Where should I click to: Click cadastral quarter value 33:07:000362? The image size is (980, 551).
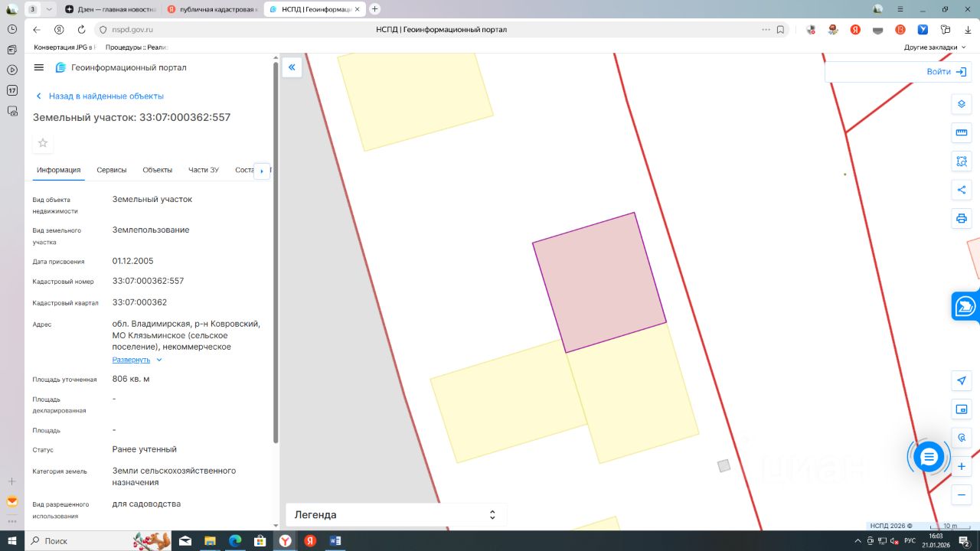coord(139,302)
